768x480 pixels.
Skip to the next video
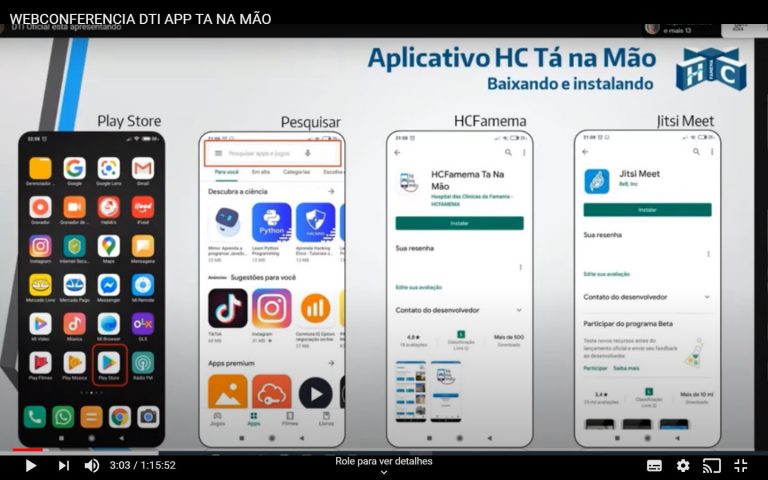pos(64,465)
